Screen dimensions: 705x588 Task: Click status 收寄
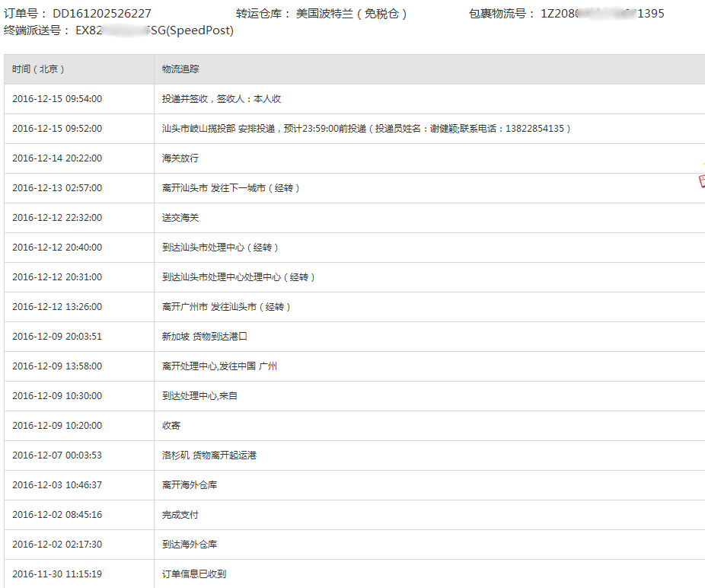[171, 425]
